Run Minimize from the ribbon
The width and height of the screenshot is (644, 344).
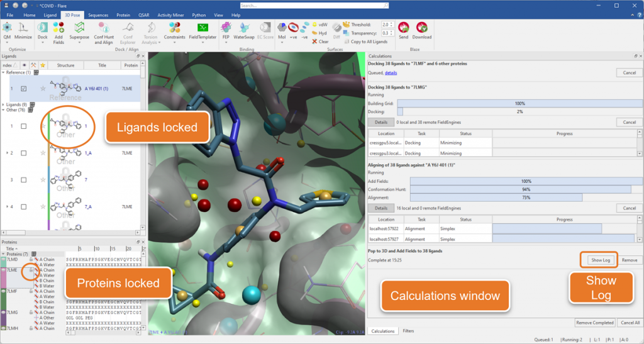25,28
